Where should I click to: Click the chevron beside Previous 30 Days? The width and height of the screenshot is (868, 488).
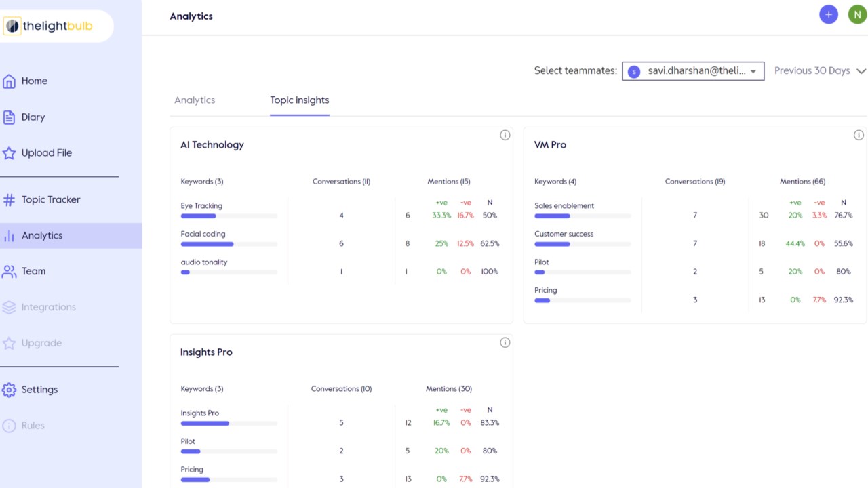(861, 71)
